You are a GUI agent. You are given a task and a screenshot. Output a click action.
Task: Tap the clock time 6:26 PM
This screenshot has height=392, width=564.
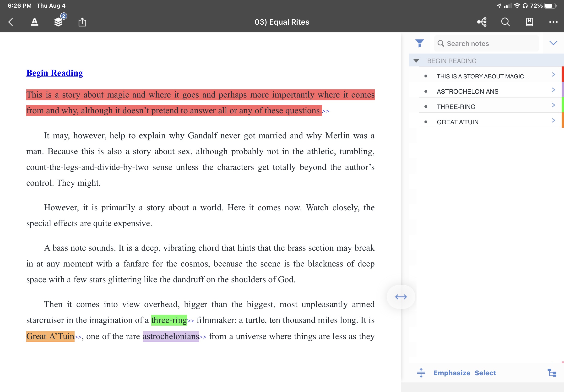click(x=20, y=6)
